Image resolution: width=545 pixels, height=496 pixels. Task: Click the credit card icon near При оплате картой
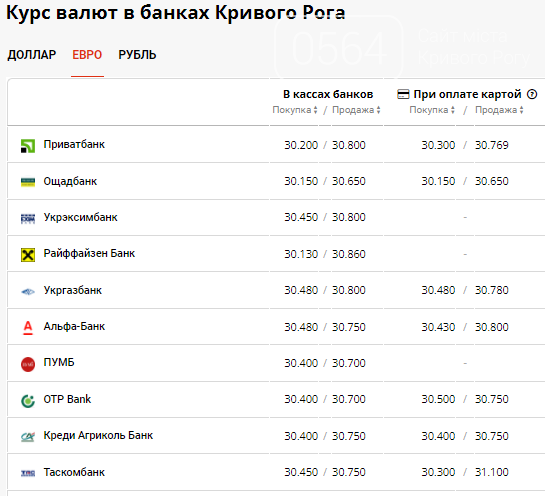coord(403,94)
